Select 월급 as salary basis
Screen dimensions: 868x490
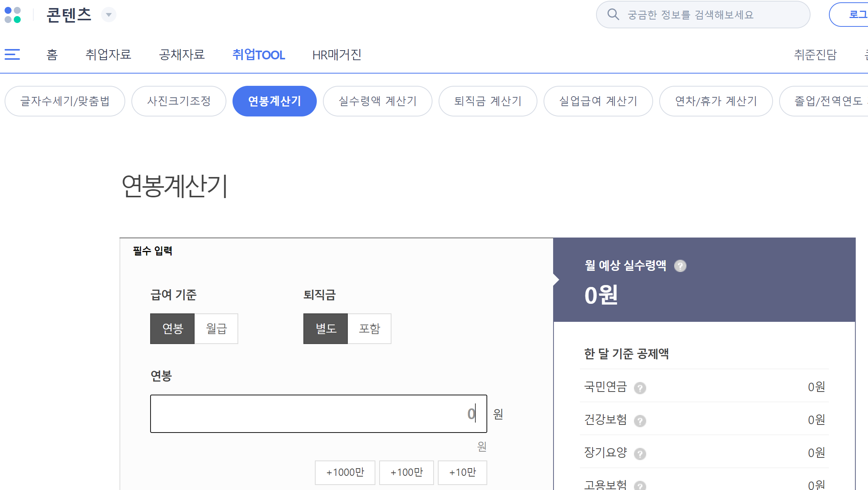click(x=216, y=329)
